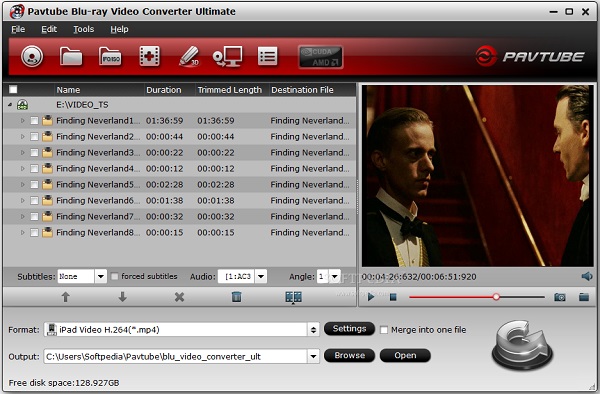Open the task list icon

pyautogui.click(x=267, y=57)
